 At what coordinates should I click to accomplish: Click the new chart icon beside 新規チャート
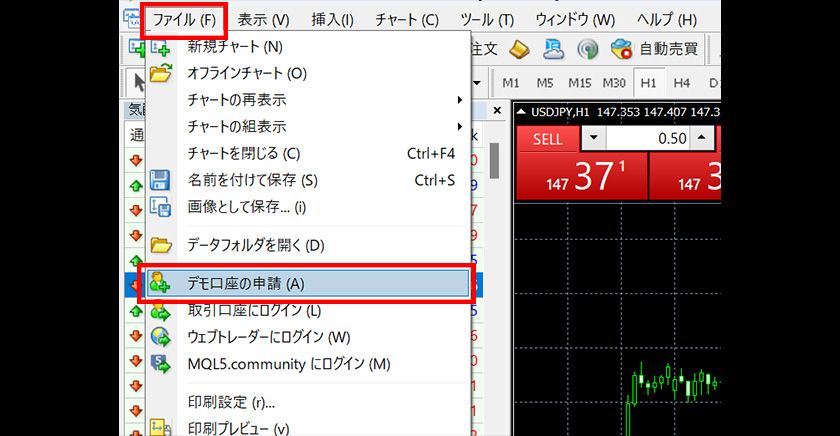(160, 47)
